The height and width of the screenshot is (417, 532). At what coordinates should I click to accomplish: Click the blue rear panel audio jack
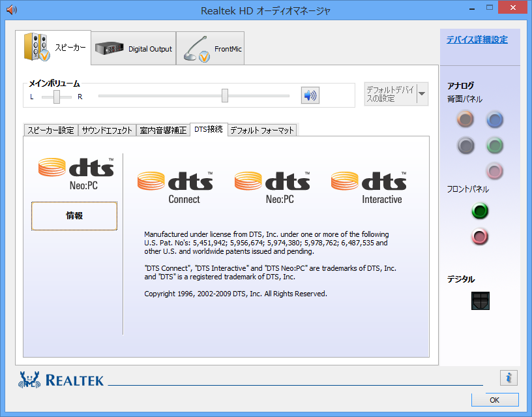[495, 119]
